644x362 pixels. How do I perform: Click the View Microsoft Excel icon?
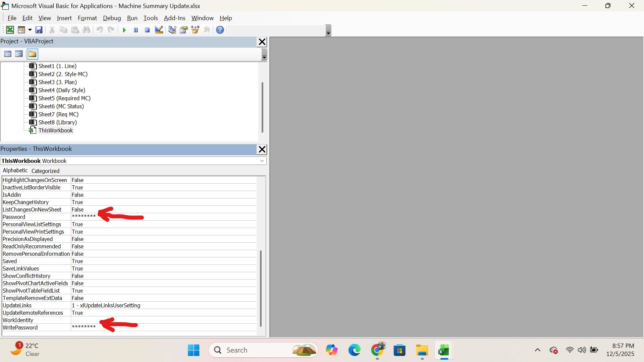click(10, 30)
